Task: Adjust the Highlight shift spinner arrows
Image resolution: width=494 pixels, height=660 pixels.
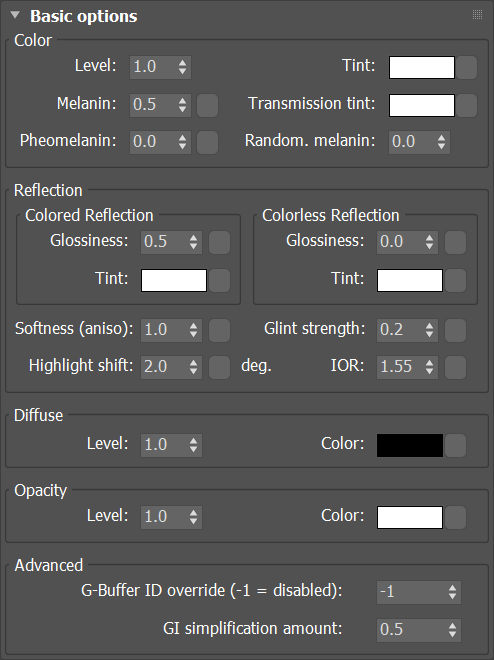Action: (193, 367)
